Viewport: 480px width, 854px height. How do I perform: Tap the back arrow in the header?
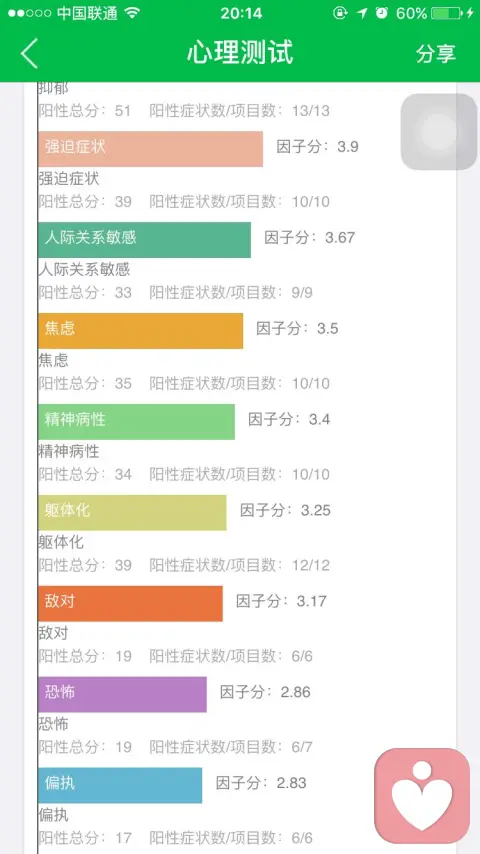(29, 53)
